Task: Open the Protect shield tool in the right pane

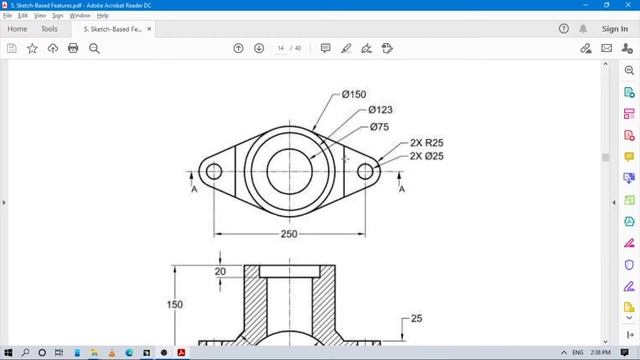Action: pos(629,265)
